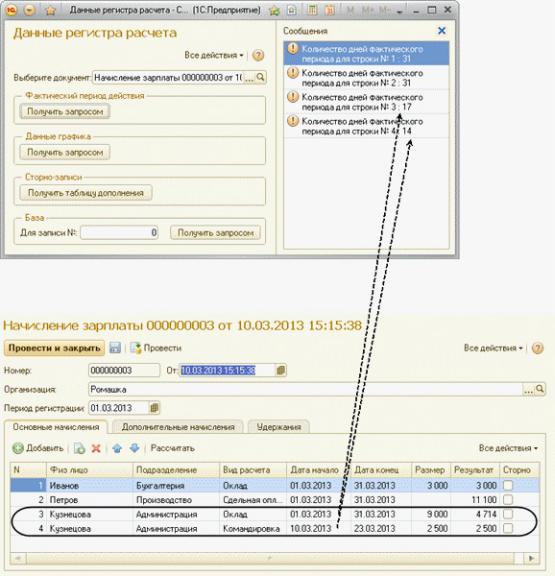The image size is (555, 576).
Task: Click 'Провести и закрыть' button
Action: coord(54,348)
